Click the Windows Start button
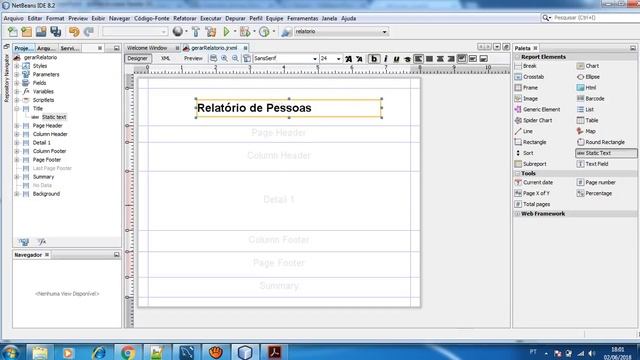Viewport: 640px width, 360px height. (11, 352)
